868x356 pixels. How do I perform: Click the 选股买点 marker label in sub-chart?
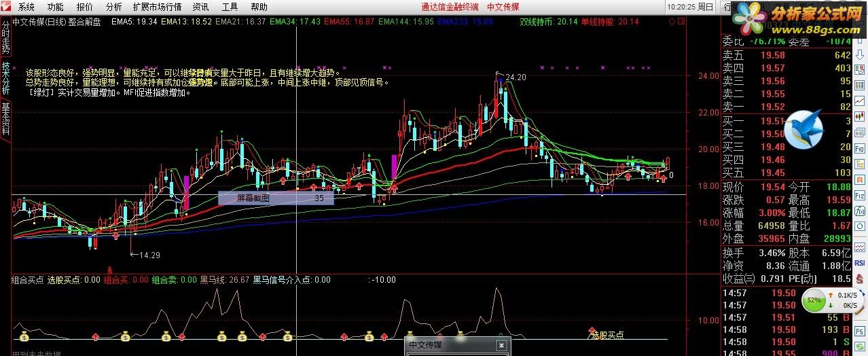point(607,334)
